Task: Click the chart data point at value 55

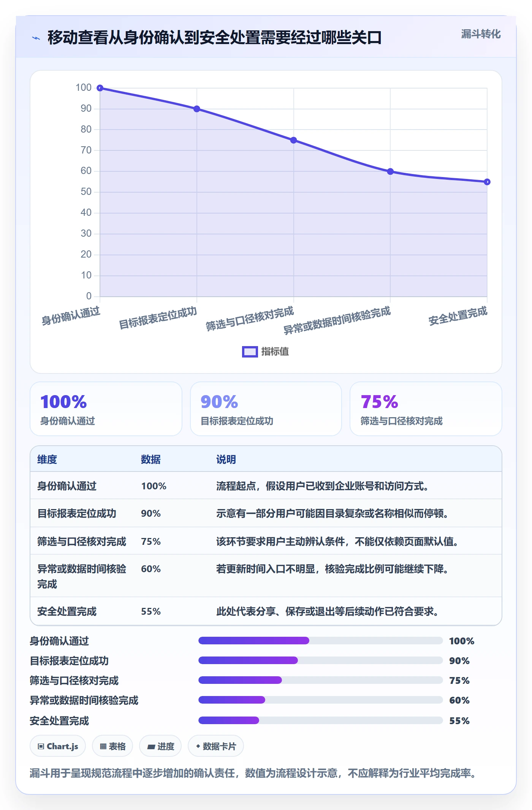Action: [x=487, y=182]
